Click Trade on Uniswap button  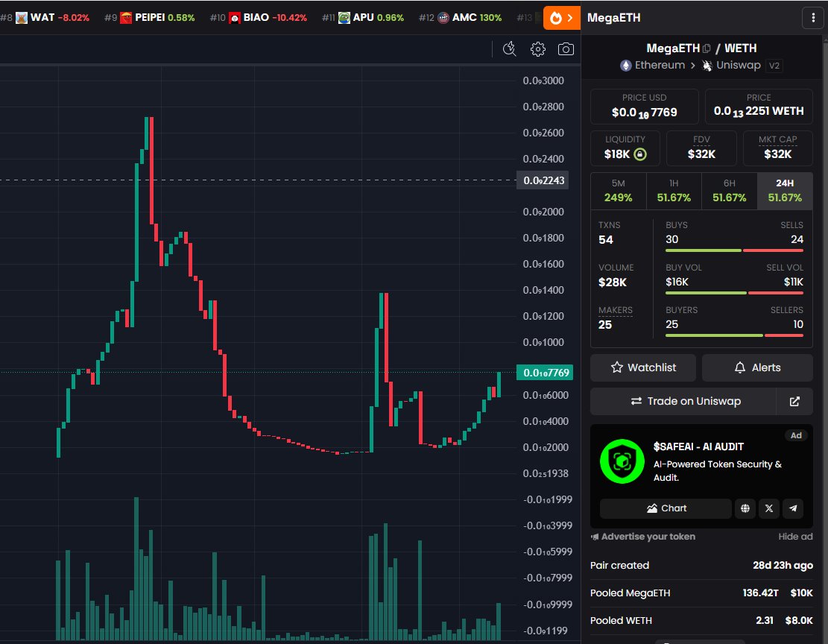coord(683,402)
